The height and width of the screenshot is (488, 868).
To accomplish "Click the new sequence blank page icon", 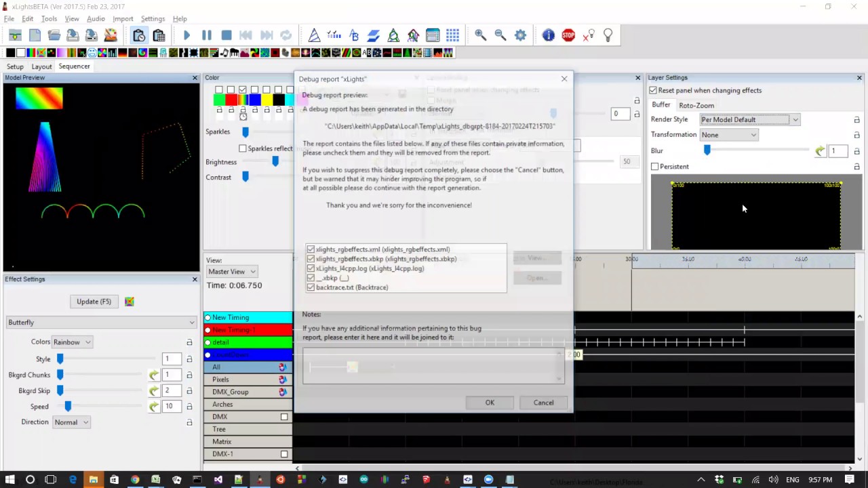I will (x=35, y=35).
